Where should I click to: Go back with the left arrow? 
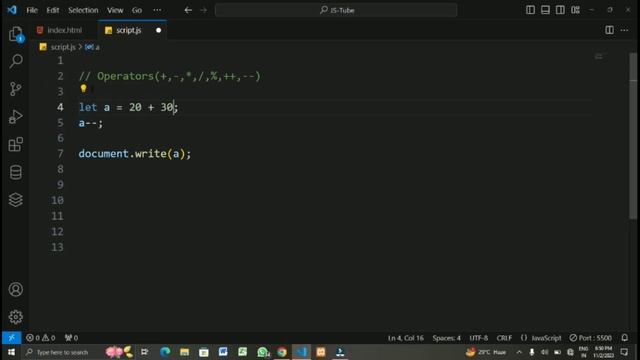point(188,10)
